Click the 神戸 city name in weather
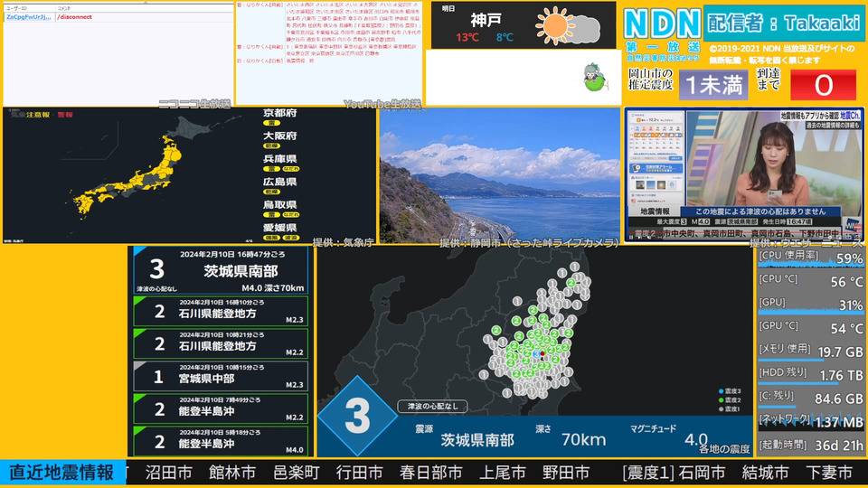Screen dimensions: 868x488 click(486, 21)
